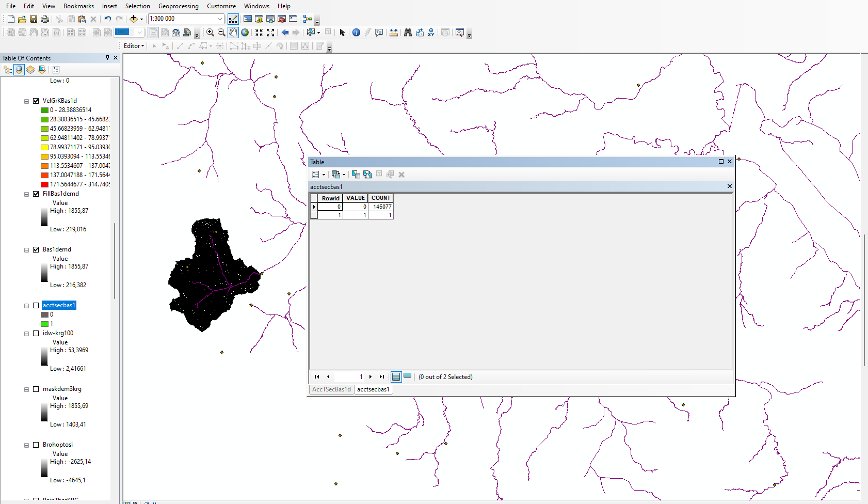Open the Customize menu
868x504 pixels.
click(221, 6)
